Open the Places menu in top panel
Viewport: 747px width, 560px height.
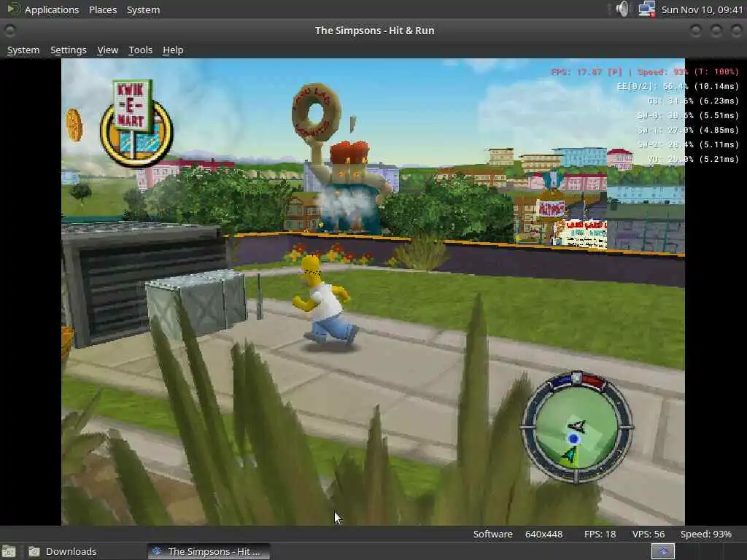[103, 9]
